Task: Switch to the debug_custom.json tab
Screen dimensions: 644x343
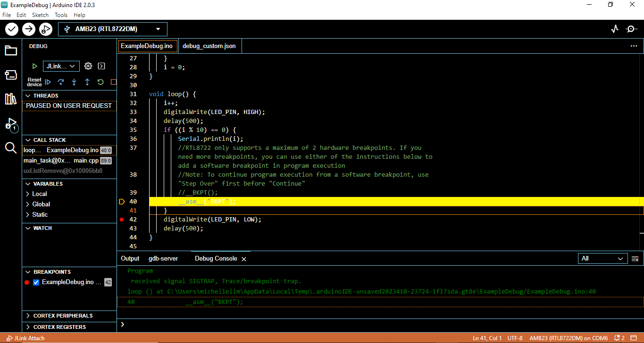Action: click(209, 46)
